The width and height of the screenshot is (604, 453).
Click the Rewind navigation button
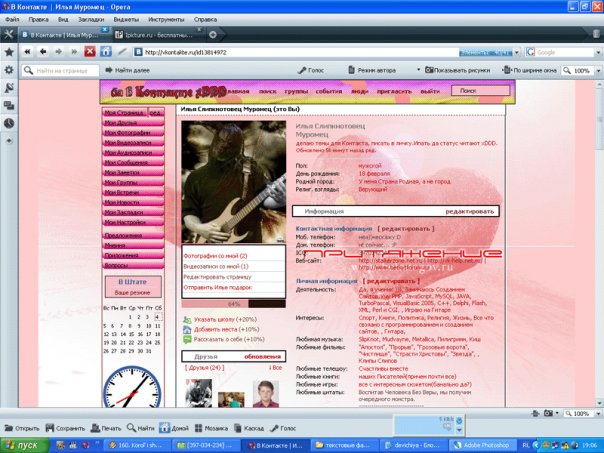(x=27, y=52)
